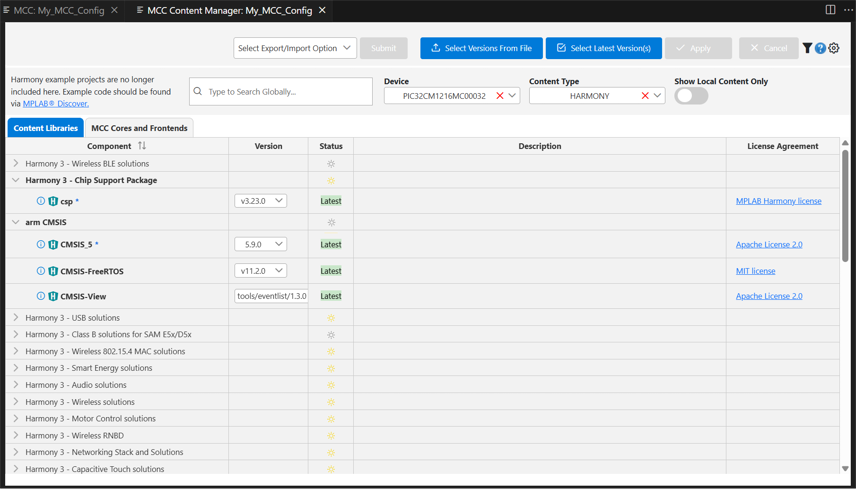Click the Component column sort arrows

pos(142,146)
